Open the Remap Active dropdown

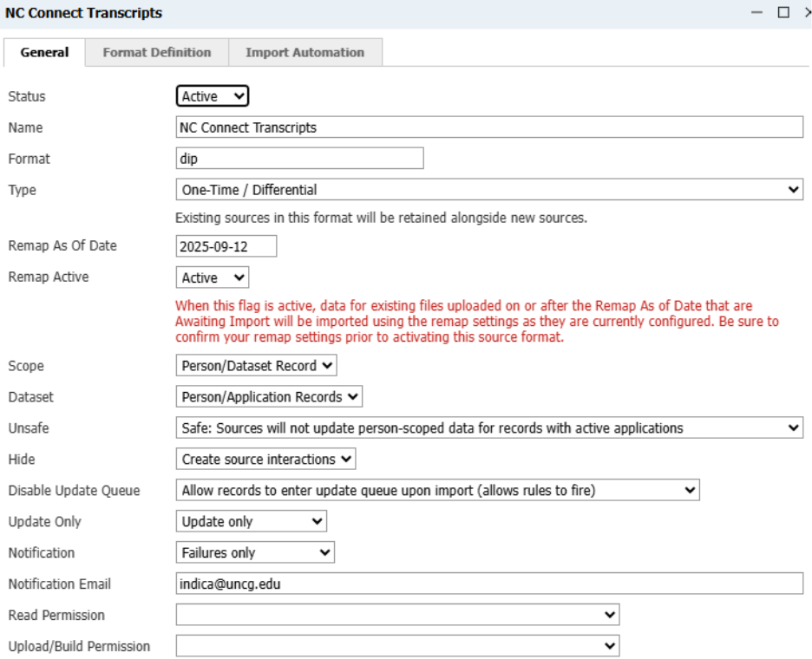pos(213,277)
